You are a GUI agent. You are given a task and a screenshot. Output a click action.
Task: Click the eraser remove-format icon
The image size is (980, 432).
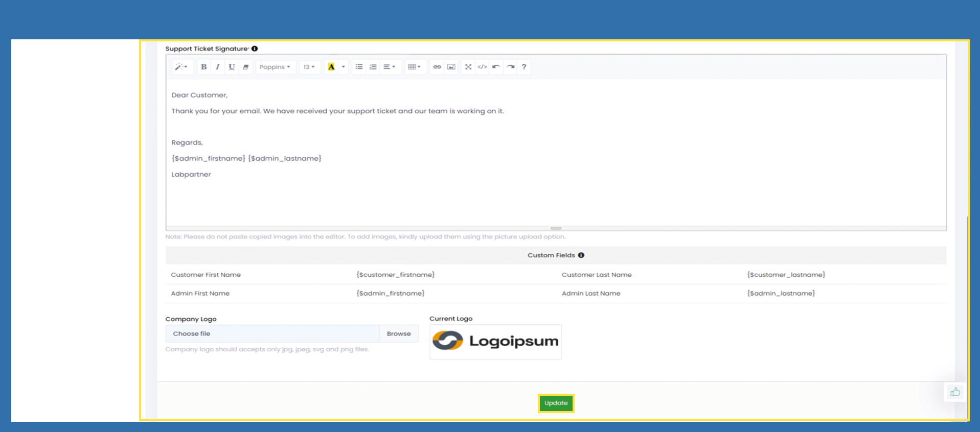[246, 67]
